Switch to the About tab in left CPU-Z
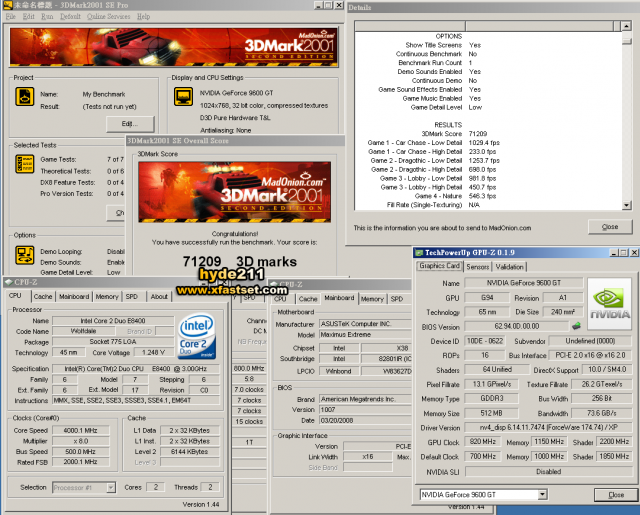640x515 pixels. click(159, 297)
